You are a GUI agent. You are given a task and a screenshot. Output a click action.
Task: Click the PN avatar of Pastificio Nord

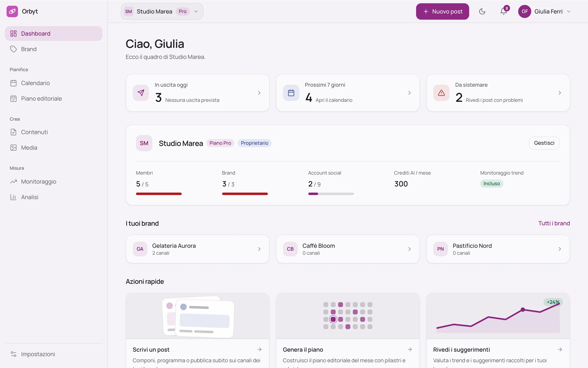point(440,249)
